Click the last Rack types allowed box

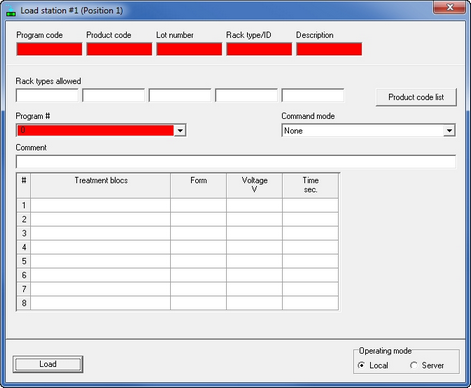tap(313, 95)
